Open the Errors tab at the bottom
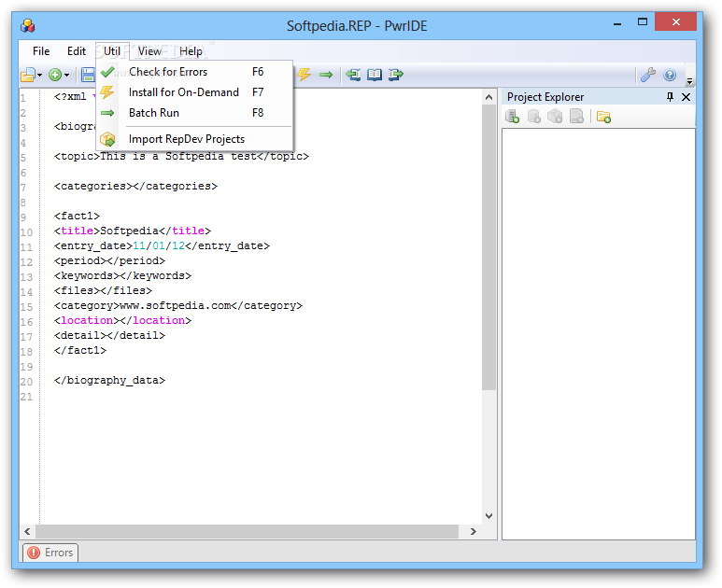 (x=50, y=553)
